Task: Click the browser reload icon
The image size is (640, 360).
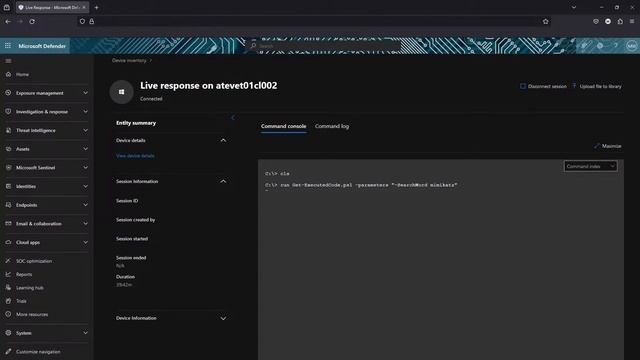Action: pos(32,21)
